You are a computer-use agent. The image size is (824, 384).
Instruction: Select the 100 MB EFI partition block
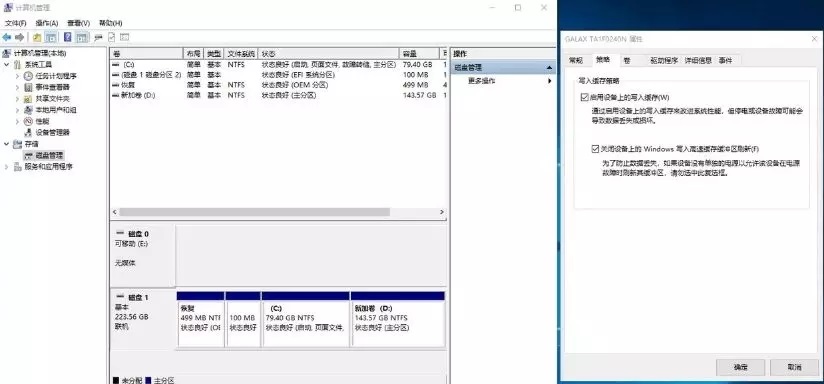[243, 319]
